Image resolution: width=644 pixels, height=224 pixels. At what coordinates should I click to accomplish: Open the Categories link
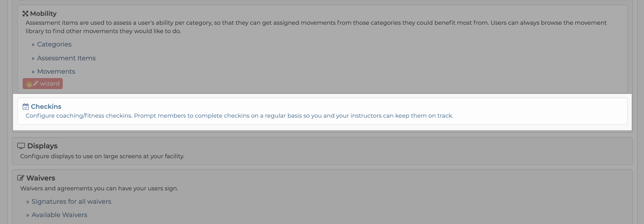(54, 44)
